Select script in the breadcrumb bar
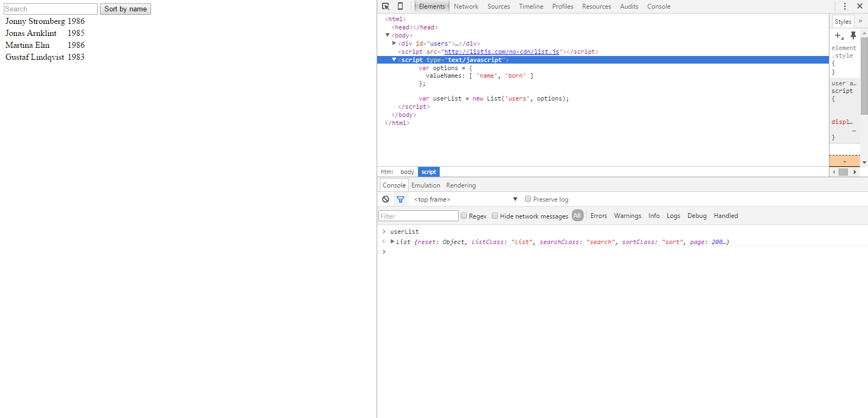This screenshot has height=418, width=868. tap(429, 172)
